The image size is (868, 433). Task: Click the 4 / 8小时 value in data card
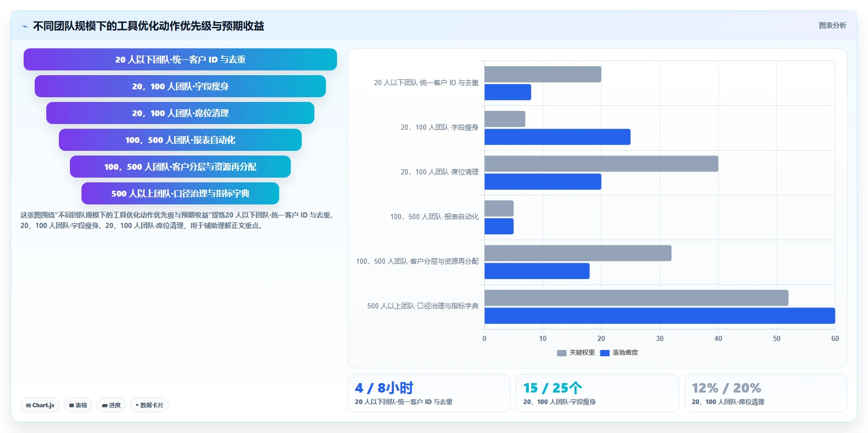(x=384, y=388)
